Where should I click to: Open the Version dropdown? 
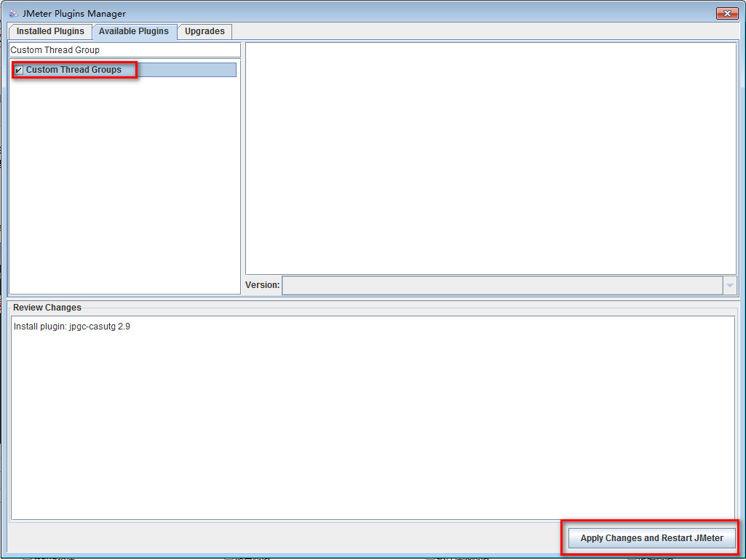(x=729, y=285)
